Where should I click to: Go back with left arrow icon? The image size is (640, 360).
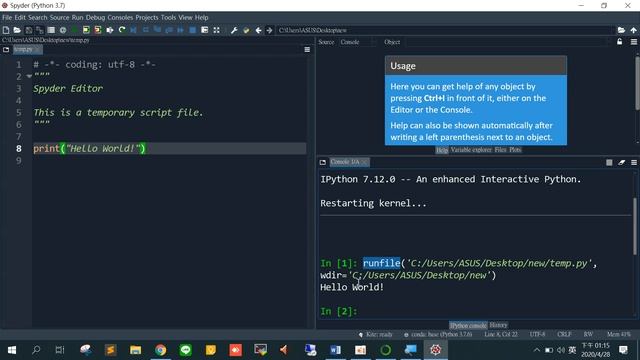click(258, 30)
